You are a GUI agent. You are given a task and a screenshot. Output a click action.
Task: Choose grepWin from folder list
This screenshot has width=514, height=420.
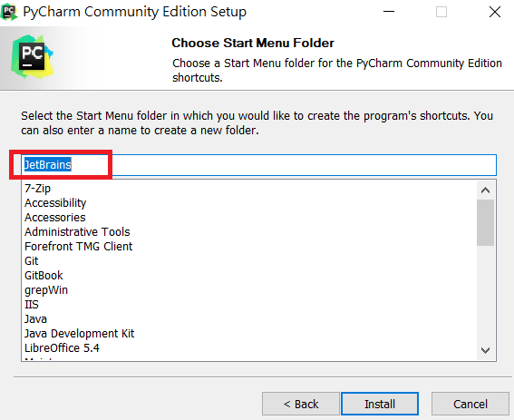click(46, 290)
